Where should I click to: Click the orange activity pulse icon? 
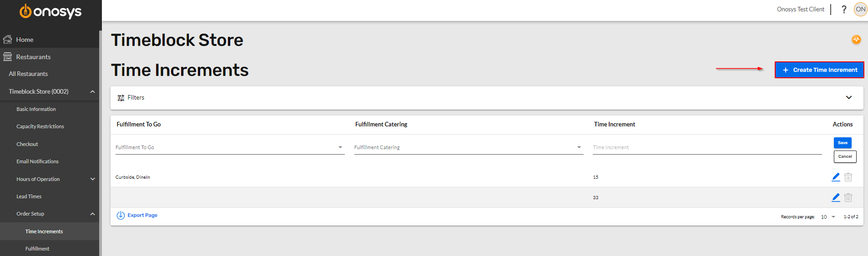tap(856, 40)
